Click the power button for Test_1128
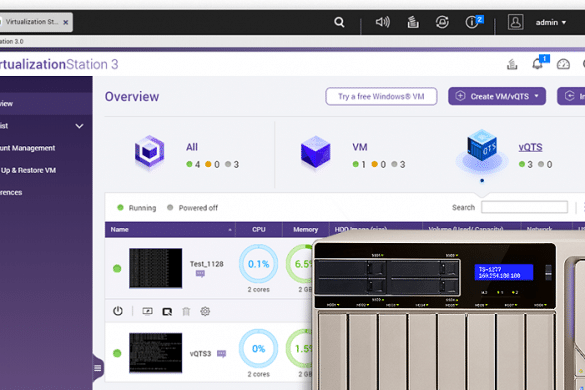This screenshot has width=585, height=390. (118, 311)
